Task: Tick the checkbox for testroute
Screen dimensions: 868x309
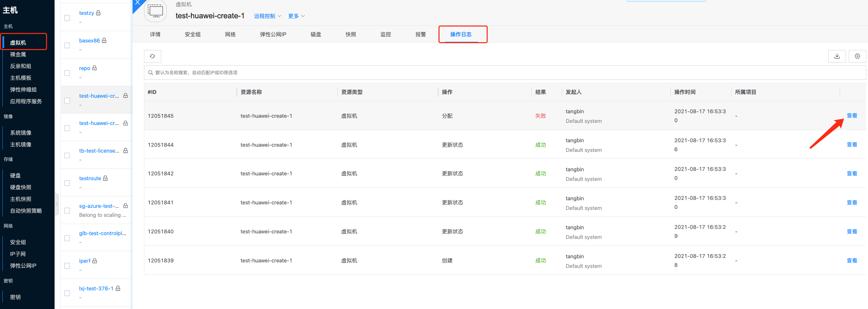Action: (x=67, y=183)
